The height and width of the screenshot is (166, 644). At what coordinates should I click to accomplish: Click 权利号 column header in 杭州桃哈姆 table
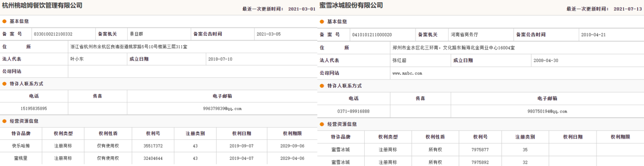(153, 133)
